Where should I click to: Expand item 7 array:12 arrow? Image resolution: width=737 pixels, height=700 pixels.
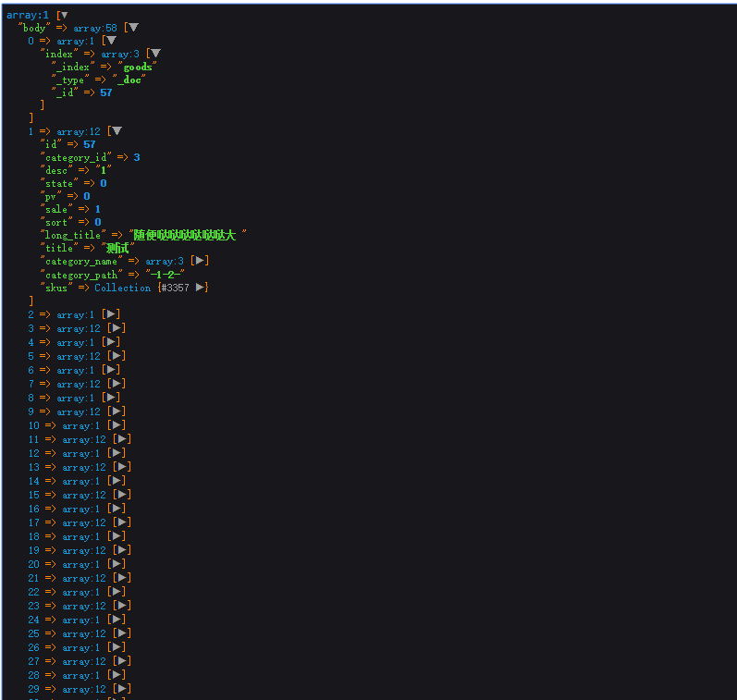117,384
